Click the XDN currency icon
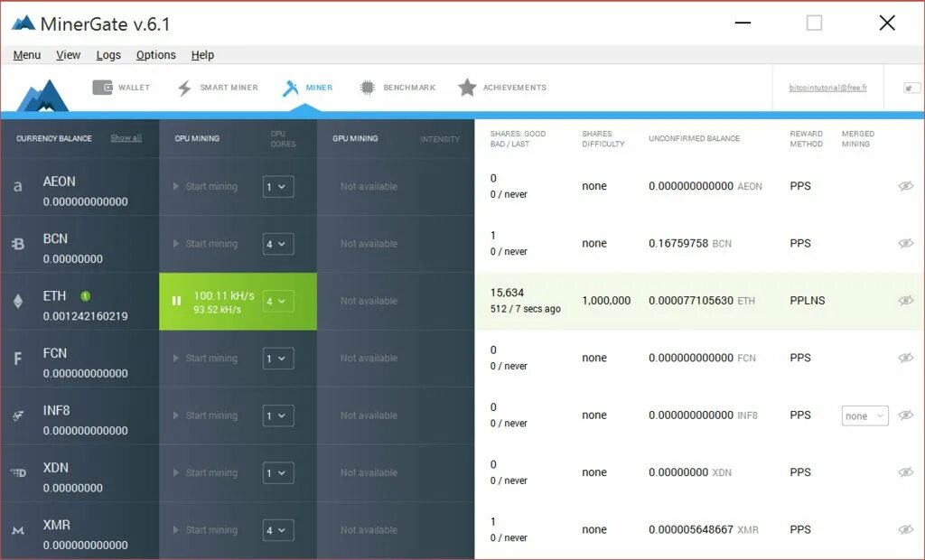 click(x=18, y=472)
